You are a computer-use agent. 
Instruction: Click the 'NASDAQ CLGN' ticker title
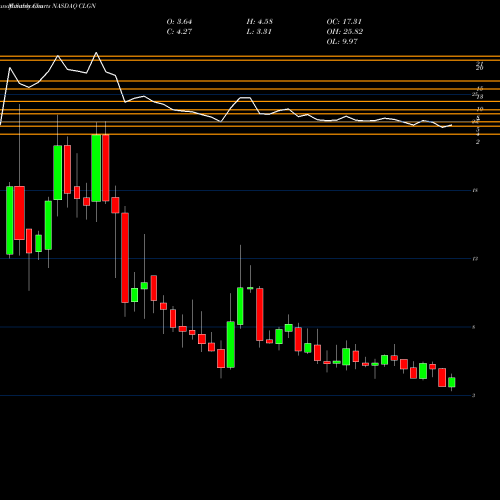(73, 6)
